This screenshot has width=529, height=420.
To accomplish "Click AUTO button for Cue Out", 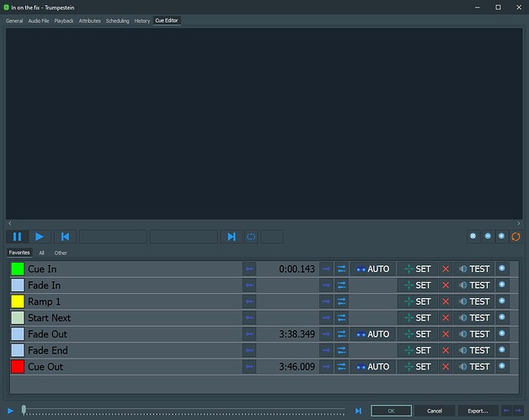I will coord(372,367).
